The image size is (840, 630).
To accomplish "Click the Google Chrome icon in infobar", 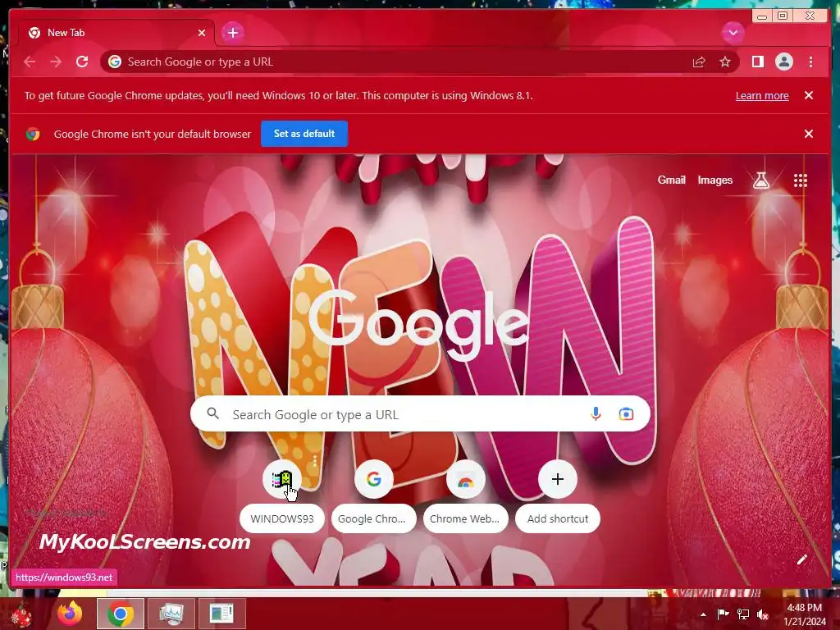I will click(33, 134).
